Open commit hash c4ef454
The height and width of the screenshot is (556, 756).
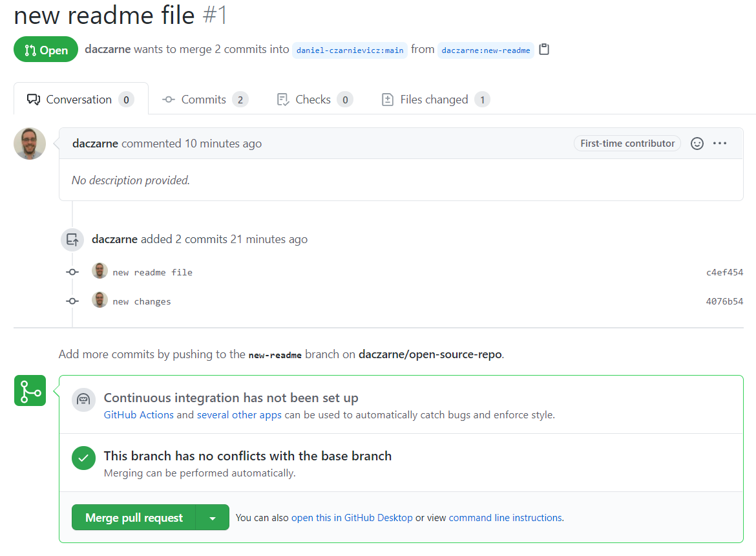point(724,272)
